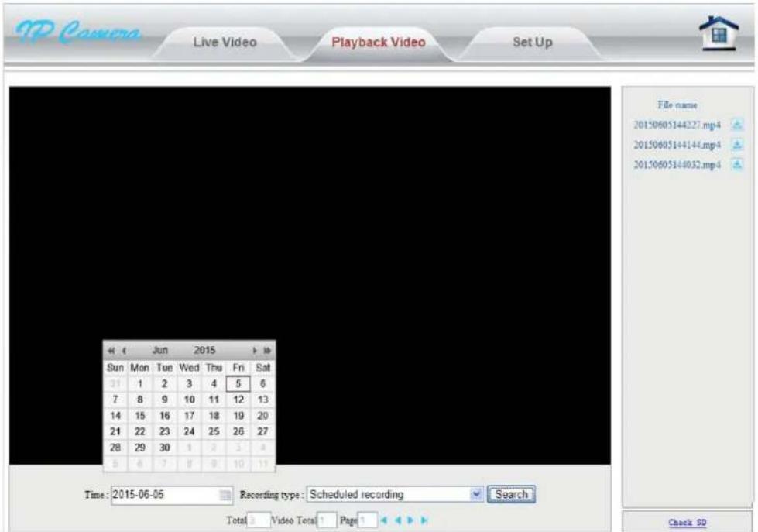Select June 28 in the calendar
The width and height of the screenshot is (758, 532).
[x=115, y=448]
